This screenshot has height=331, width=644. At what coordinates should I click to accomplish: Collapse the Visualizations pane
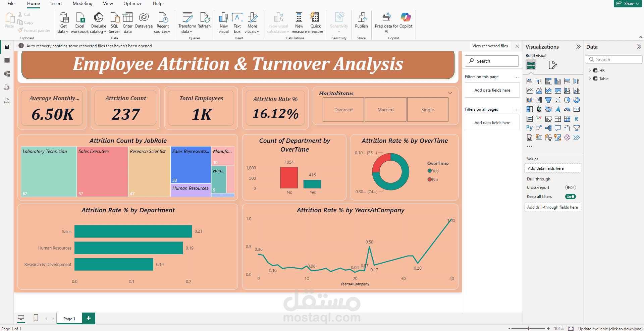click(578, 47)
